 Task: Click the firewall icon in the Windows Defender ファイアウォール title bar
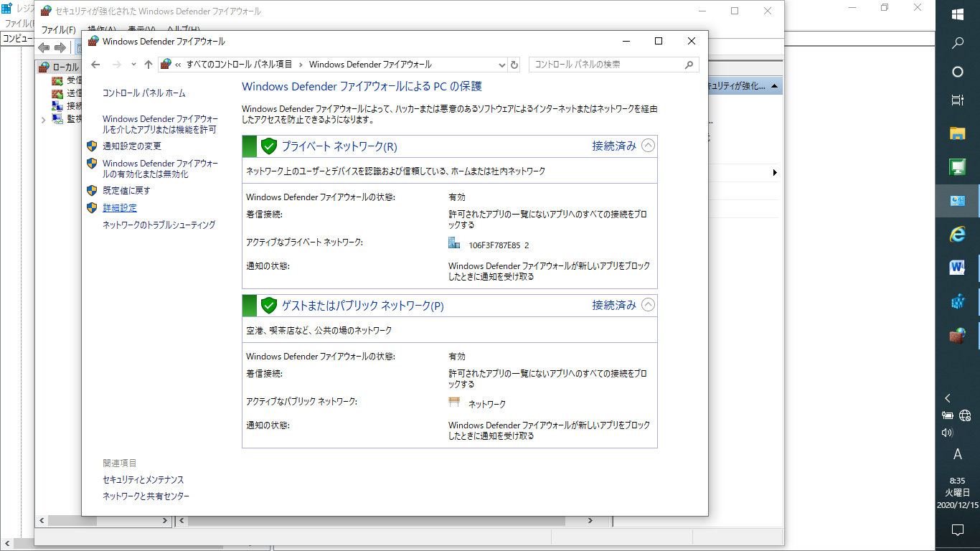point(93,42)
